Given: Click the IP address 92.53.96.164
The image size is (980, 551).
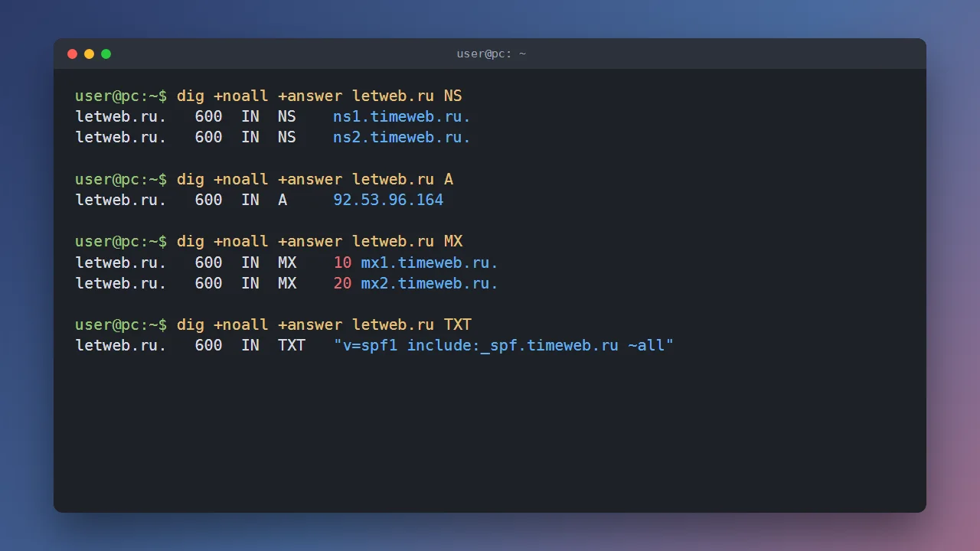Looking at the screenshot, I should [x=388, y=201].
